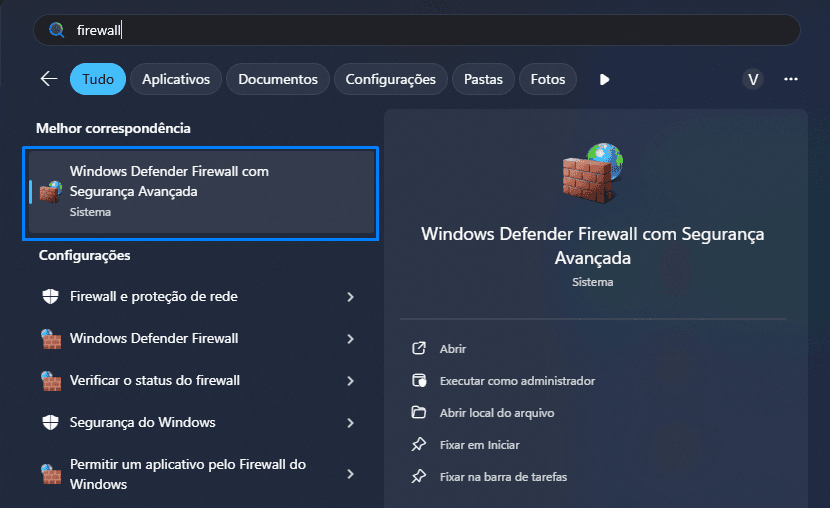The image size is (830, 508).
Task: Switch to the Configurações filter tab
Action: click(391, 79)
